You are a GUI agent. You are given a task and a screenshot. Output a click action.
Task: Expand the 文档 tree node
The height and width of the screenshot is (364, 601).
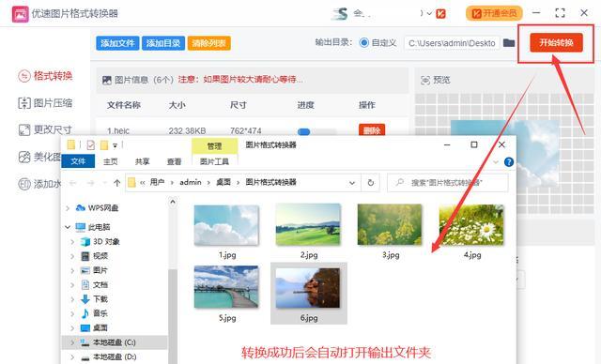(x=72, y=285)
